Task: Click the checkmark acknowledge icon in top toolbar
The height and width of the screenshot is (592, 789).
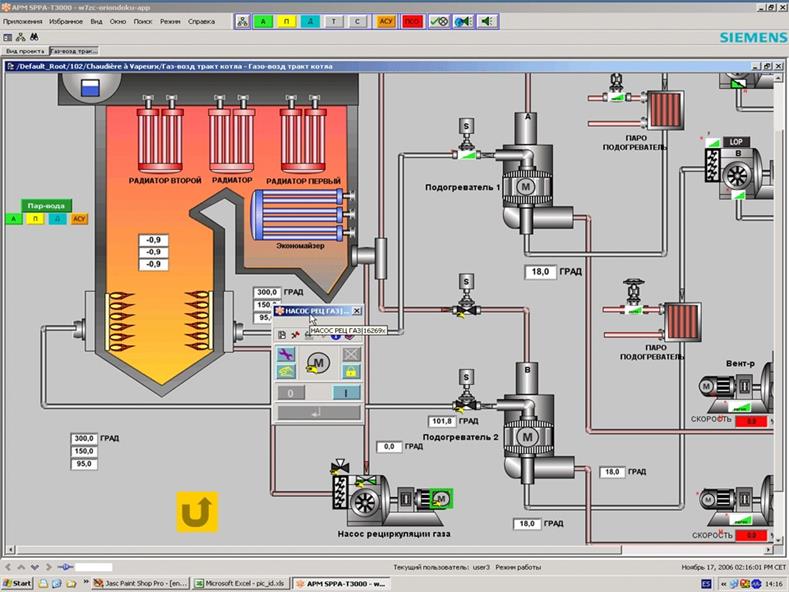Action: point(437,20)
